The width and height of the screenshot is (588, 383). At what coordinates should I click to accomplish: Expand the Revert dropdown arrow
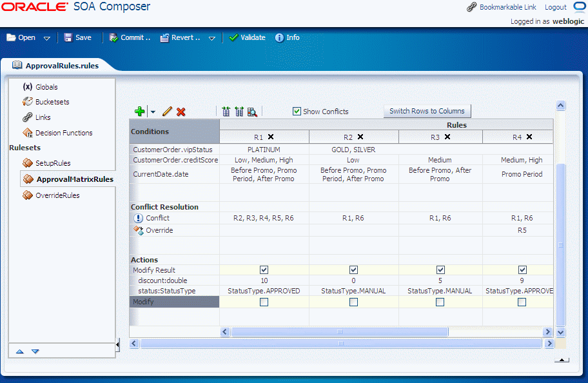pyautogui.click(x=212, y=38)
